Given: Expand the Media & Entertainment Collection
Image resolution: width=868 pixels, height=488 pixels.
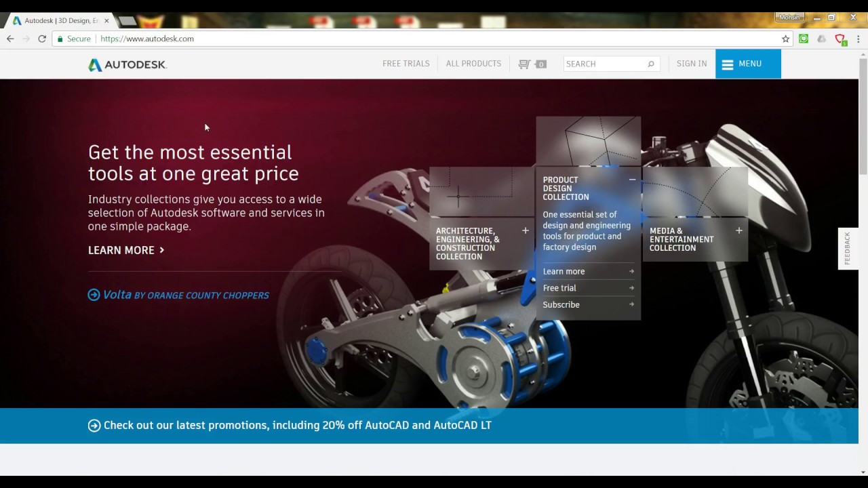Looking at the screenshot, I should coord(739,230).
